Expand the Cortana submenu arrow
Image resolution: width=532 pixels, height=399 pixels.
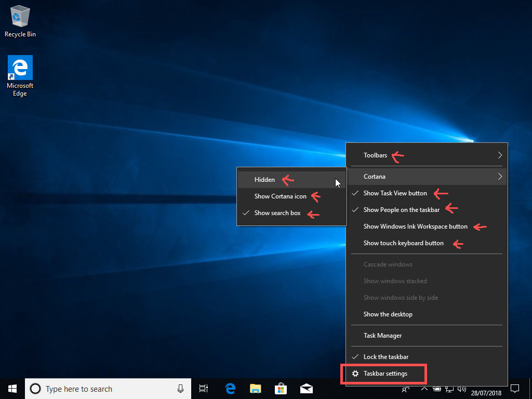coord(500,177)
